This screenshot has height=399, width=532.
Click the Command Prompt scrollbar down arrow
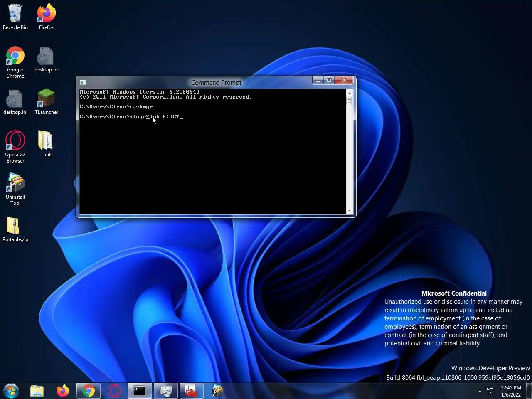[x=349, y=211]
